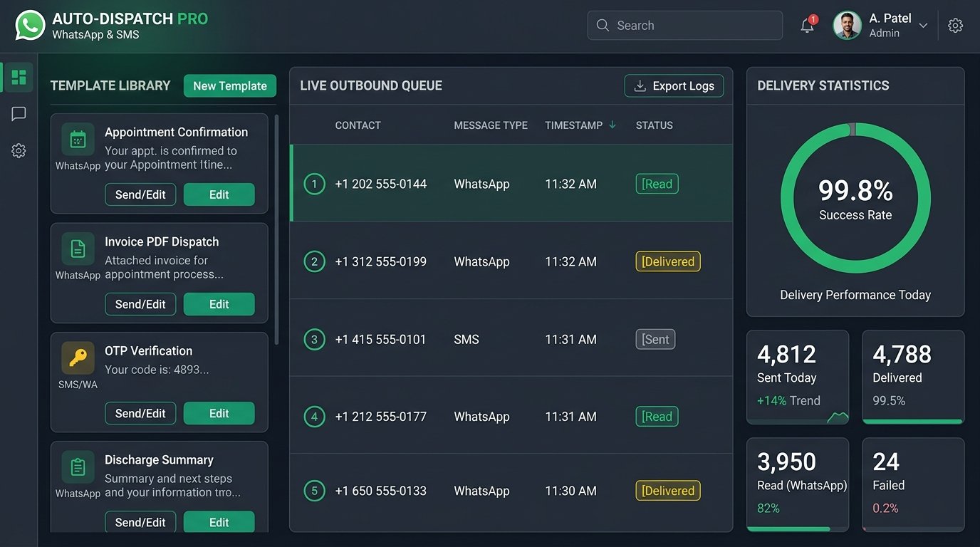Screen dimensions: 980x547
Task: Select queue row number 2 circle
Action: pos(314,261)
